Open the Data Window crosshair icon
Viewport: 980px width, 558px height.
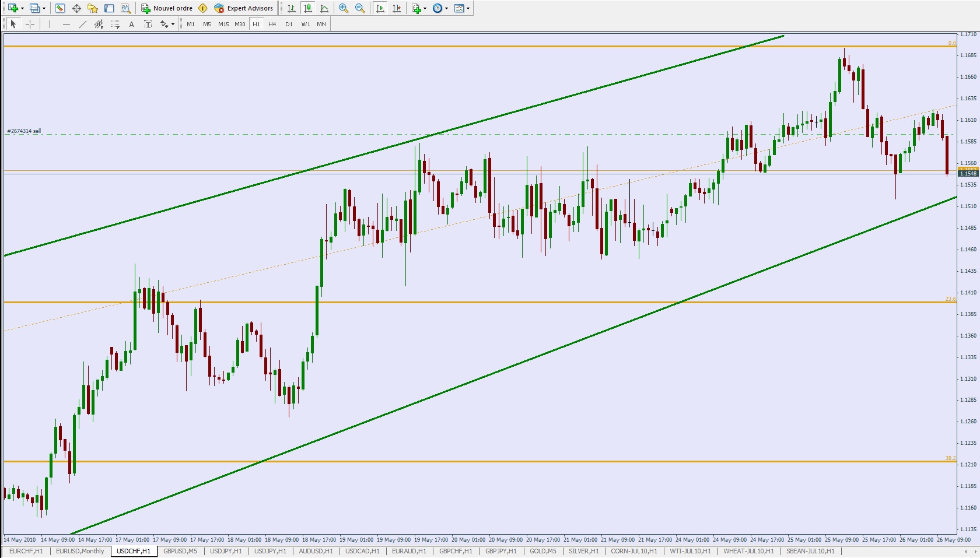pos(76,8)
